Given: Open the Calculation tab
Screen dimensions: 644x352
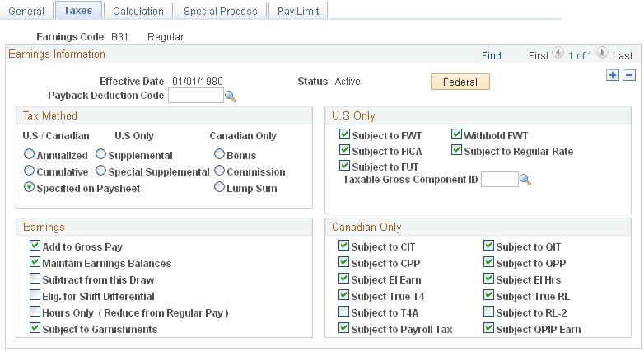Looking at the screenshot, I should (138, 11).
